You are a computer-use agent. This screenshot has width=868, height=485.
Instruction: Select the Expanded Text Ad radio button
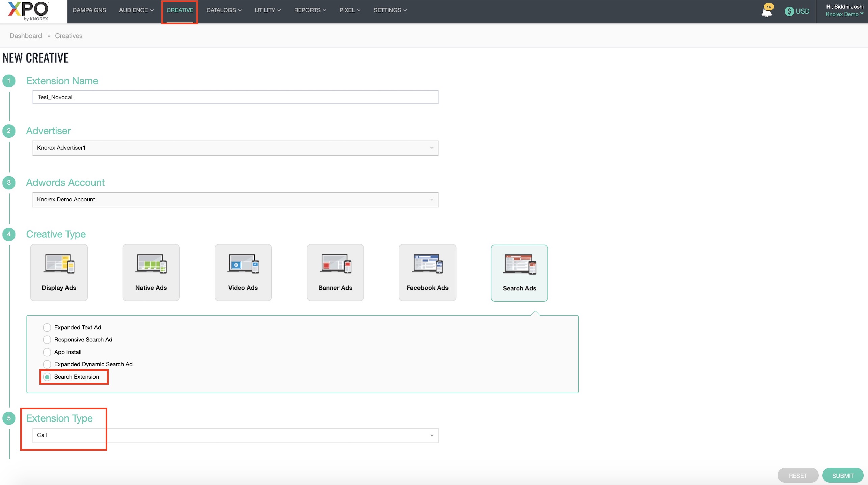click(x=47, y=327)
